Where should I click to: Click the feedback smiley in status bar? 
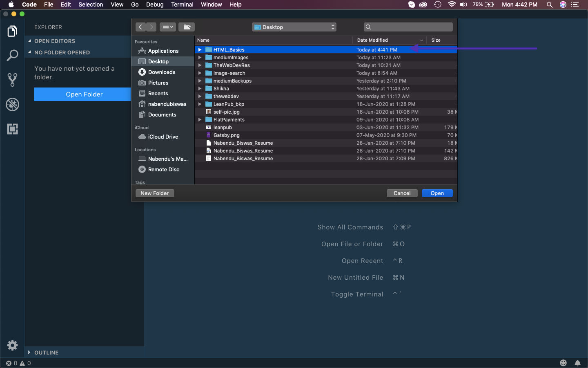563,363
